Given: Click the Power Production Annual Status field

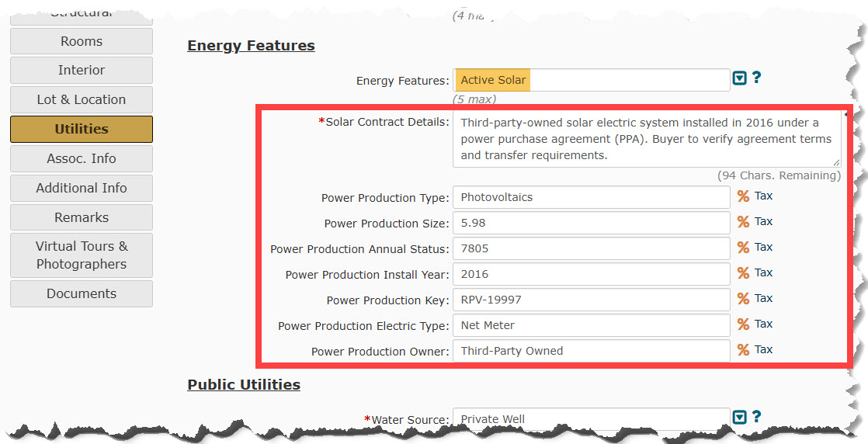Looking at the screenshot, I should point(591,248).
